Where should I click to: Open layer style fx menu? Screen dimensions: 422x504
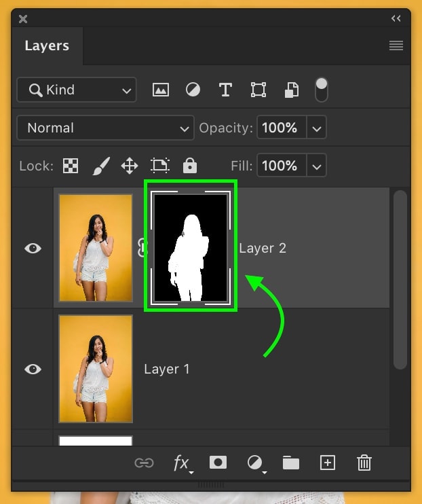click(183, 463)
